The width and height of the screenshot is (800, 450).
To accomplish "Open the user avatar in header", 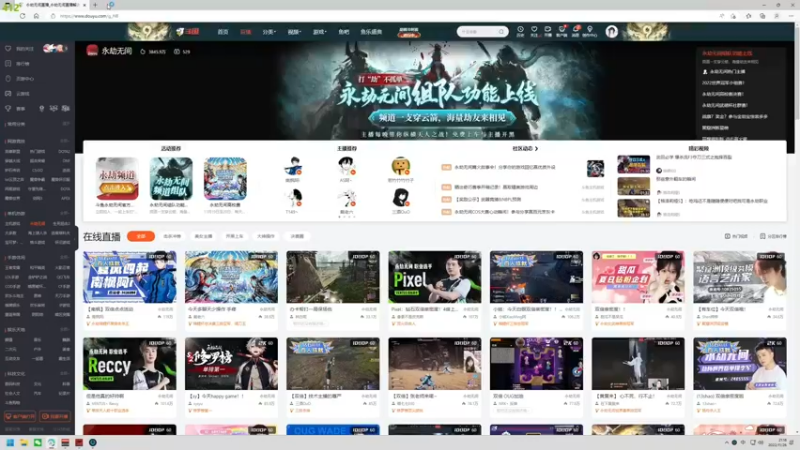I will pos(612,32).
